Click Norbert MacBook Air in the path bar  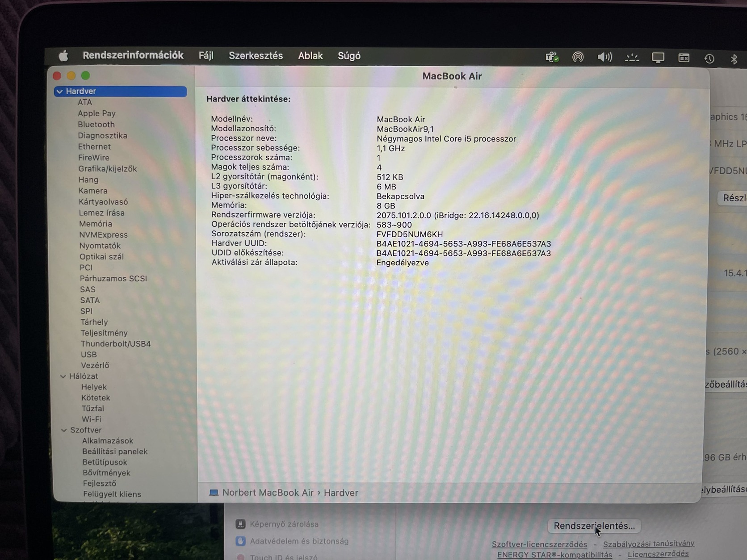(268, 493)
